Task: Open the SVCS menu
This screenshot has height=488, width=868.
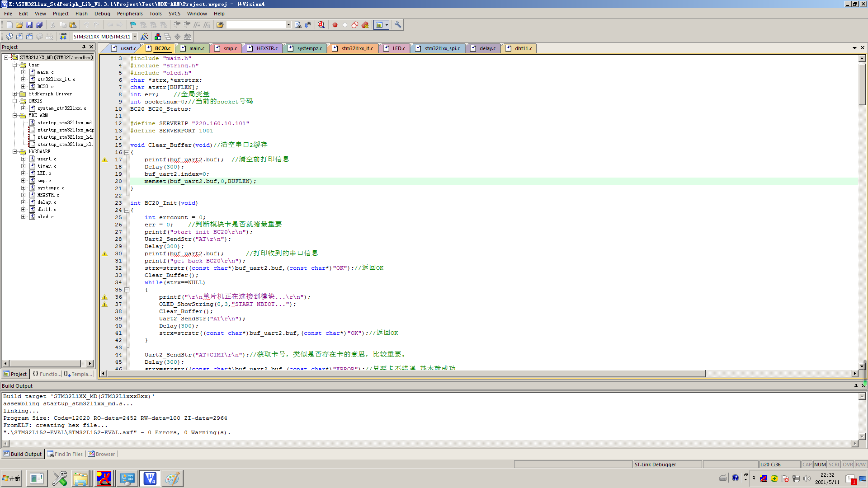Action: [175, 14]
